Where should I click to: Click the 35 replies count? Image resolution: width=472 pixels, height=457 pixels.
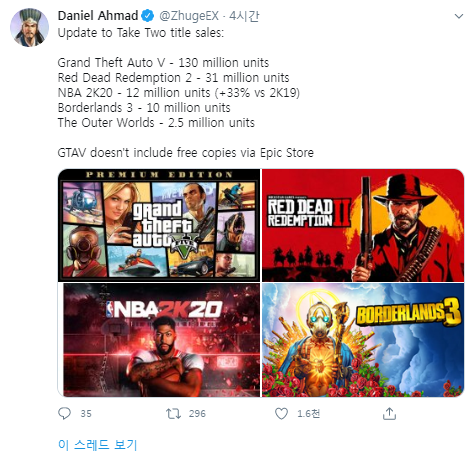[x=86, y=414]
